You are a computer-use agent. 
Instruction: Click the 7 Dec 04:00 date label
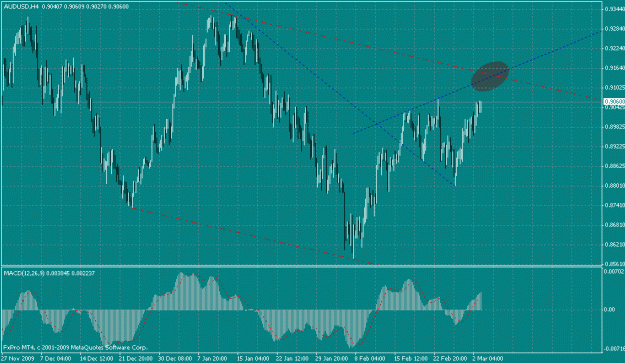(56, 358)
